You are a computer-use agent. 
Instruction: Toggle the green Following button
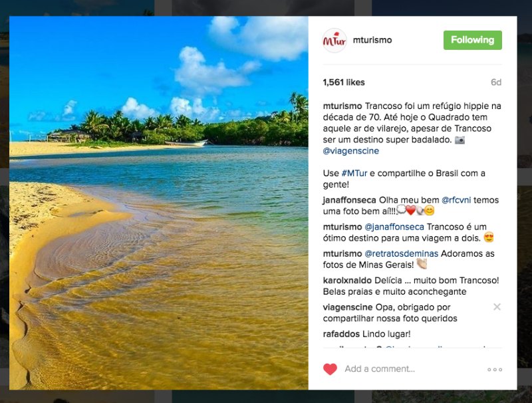point(472,40)
